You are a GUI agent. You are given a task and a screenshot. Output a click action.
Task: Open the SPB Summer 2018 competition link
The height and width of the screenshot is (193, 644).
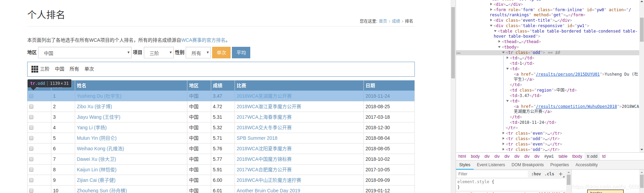pos(257,138)
